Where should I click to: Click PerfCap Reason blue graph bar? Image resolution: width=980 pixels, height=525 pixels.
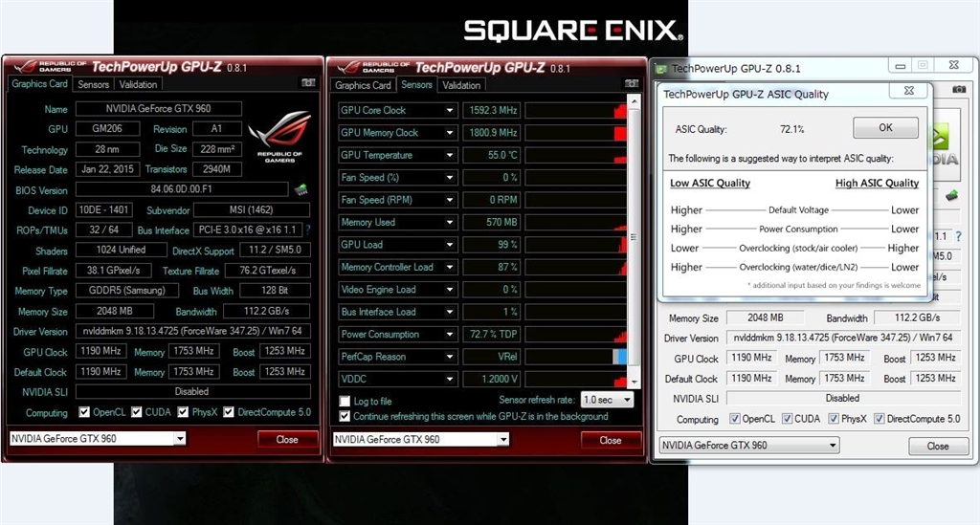(620, 357)
